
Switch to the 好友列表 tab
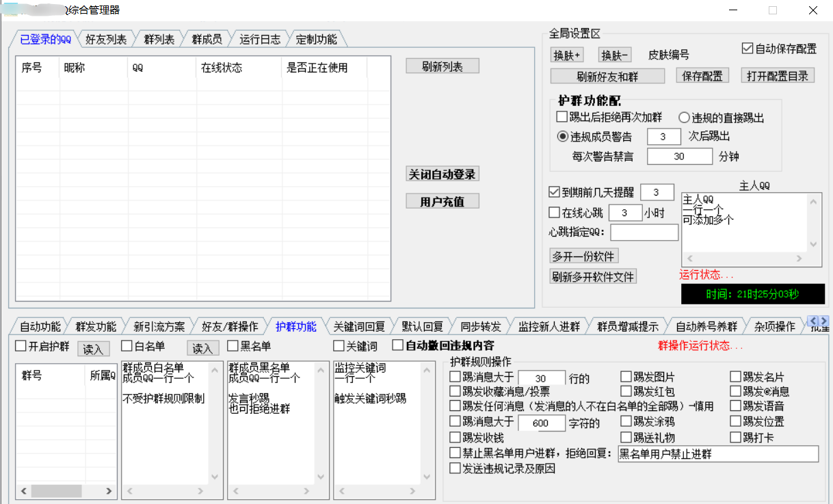coord(106,40)
